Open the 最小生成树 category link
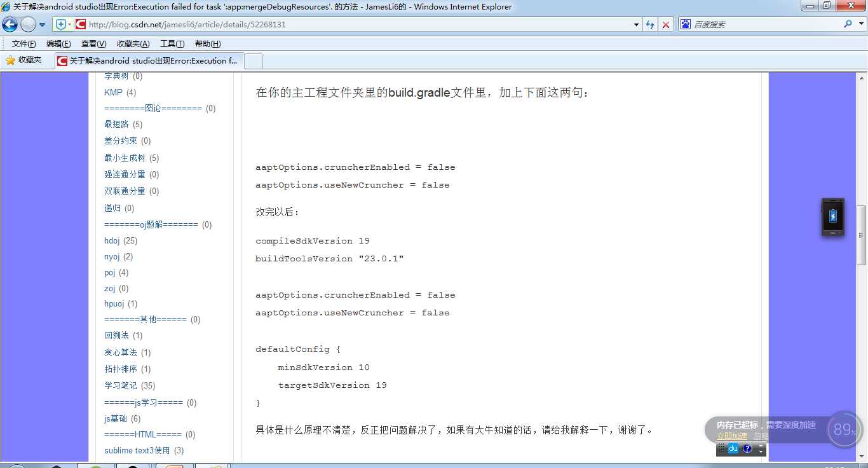 [125, 158]
